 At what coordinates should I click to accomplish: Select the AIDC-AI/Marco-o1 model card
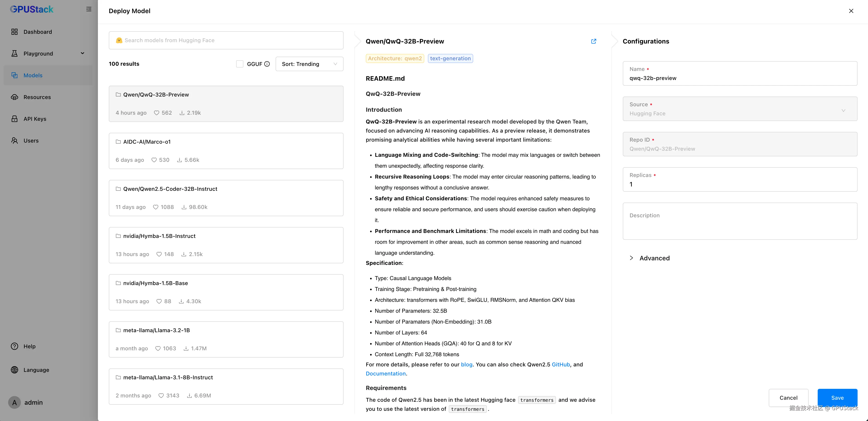point(226,150)
